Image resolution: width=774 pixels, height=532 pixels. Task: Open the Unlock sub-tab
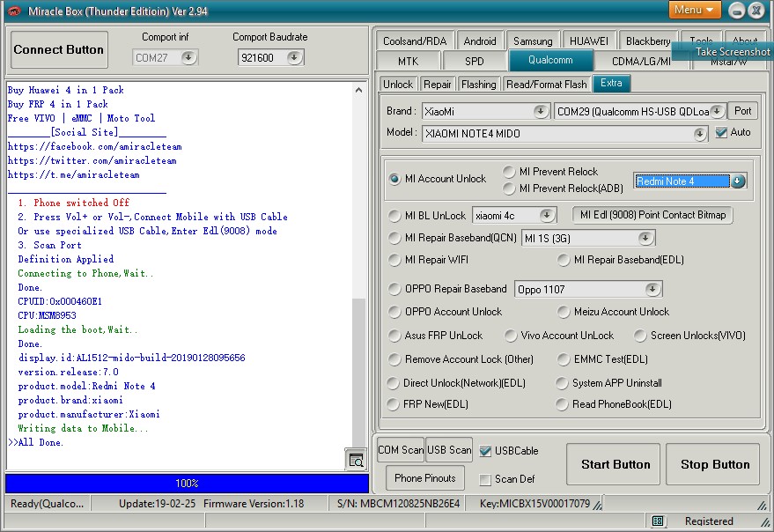398,85
